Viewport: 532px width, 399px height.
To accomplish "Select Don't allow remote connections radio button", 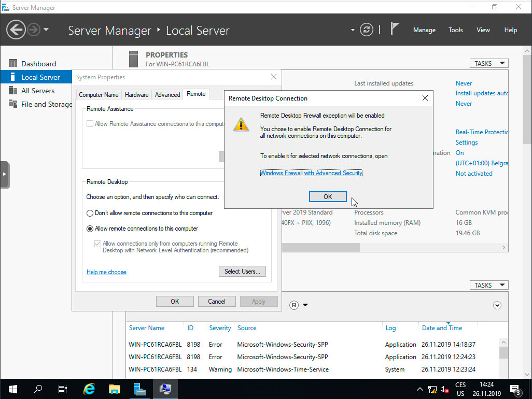I will (90, 212).
